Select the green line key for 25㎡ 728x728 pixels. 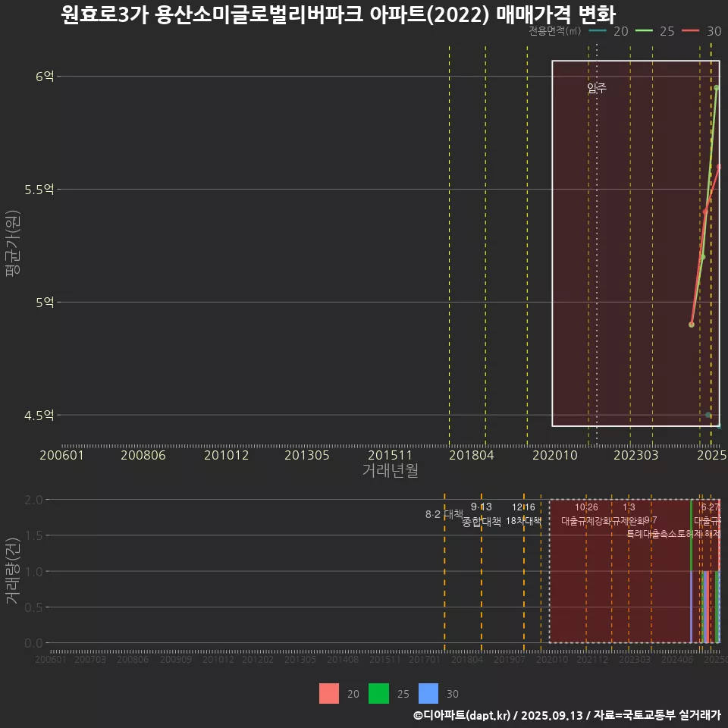[x=644, y=31]
